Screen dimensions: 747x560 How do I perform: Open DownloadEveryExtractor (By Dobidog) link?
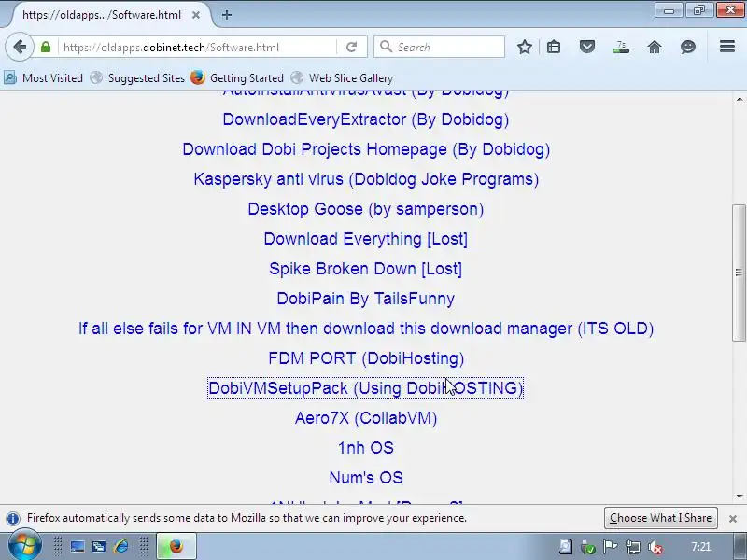click(366, 119)
